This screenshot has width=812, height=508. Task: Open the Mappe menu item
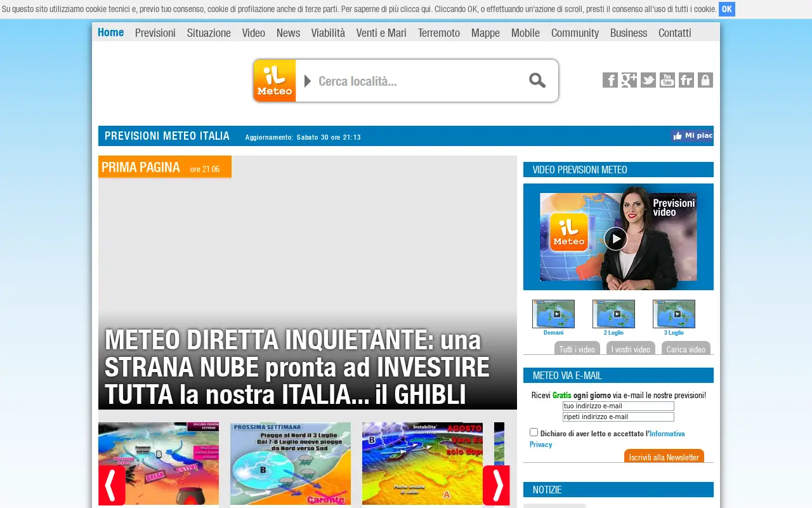tap(485, 33)
